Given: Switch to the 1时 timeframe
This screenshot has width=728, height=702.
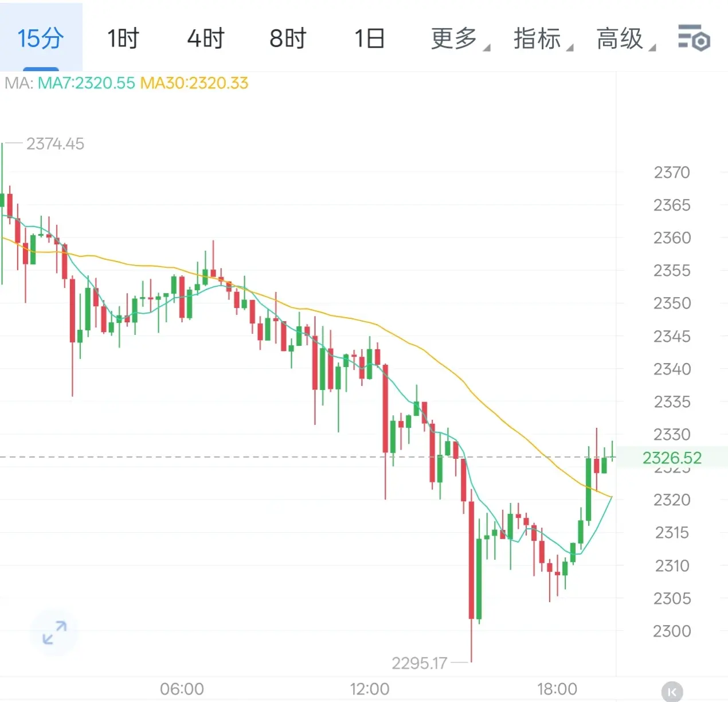Looking at the screenshot, I should [123, 38].
